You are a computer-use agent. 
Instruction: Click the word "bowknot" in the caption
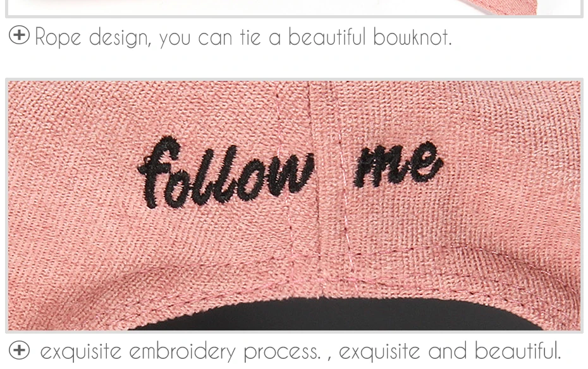tap(412, 37)
